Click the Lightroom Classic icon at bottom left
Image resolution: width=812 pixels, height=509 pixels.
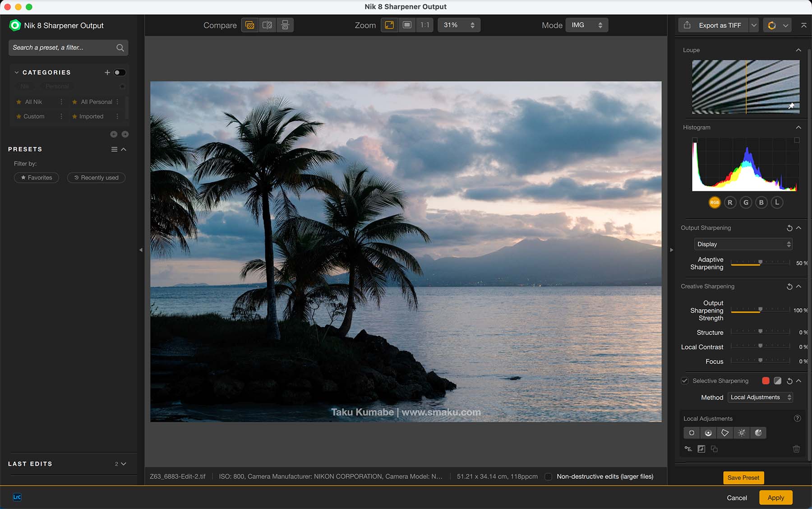tap(17, 497)
